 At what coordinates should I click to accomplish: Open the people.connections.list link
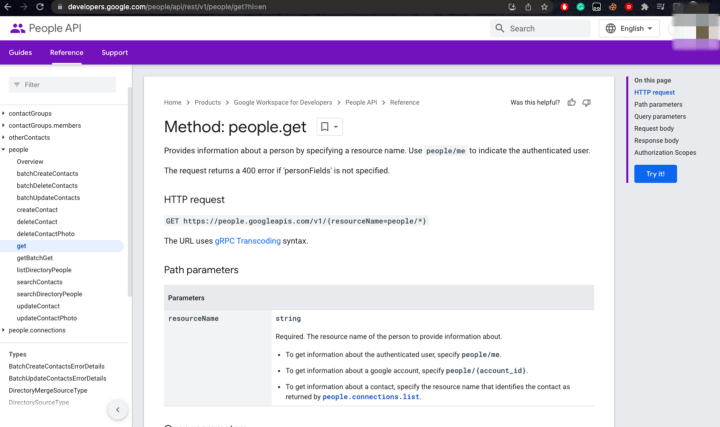coord(371,397)
